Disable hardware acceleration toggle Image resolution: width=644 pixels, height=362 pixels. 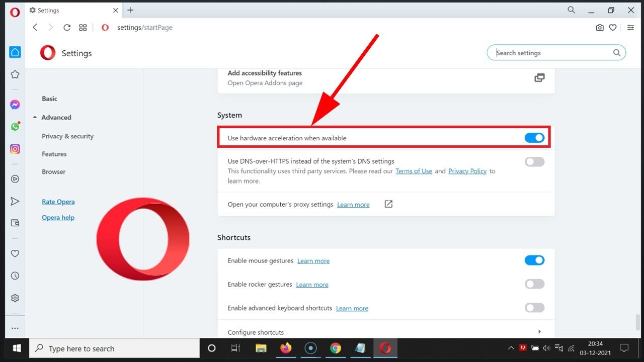click(534, 138)
